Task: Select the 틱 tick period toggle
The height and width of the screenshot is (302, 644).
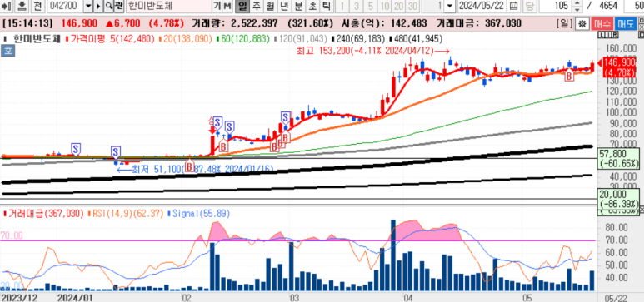Action: (326, 6)
